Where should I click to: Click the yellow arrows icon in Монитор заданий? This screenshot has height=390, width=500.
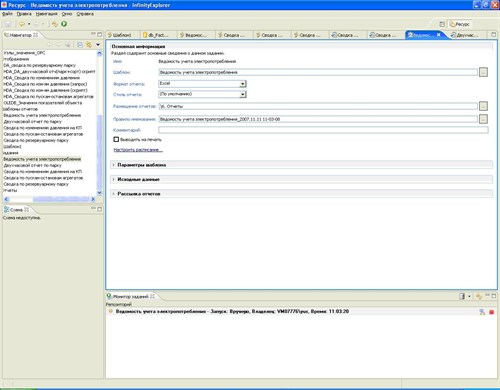[479, 296]
